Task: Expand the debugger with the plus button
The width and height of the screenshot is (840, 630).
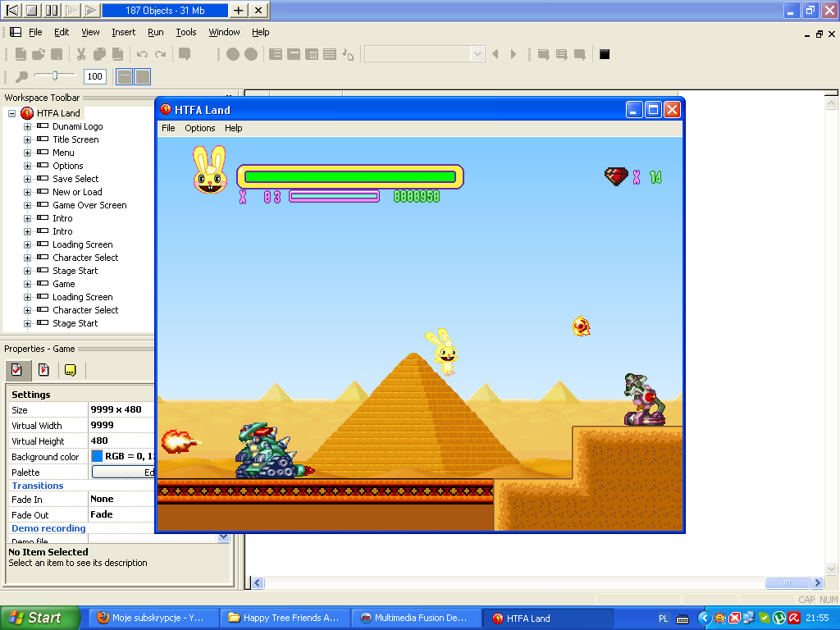Action: tap(239, 10)
